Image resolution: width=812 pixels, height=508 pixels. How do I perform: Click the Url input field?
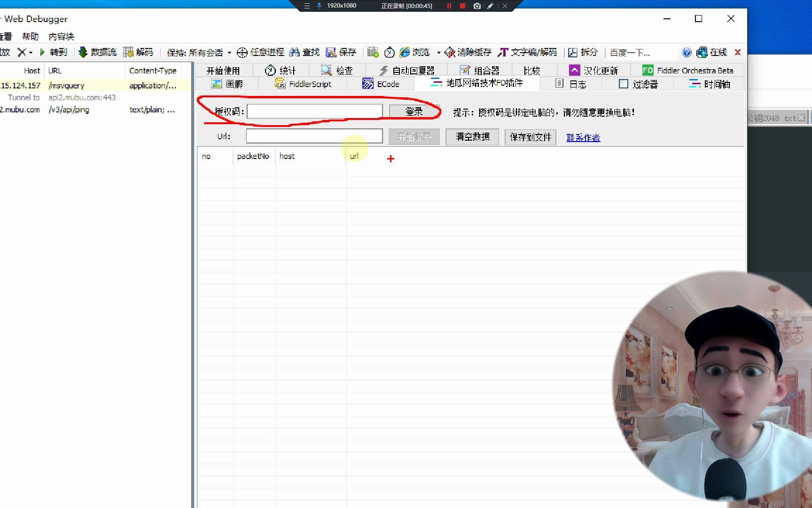[x=314, y=136]
